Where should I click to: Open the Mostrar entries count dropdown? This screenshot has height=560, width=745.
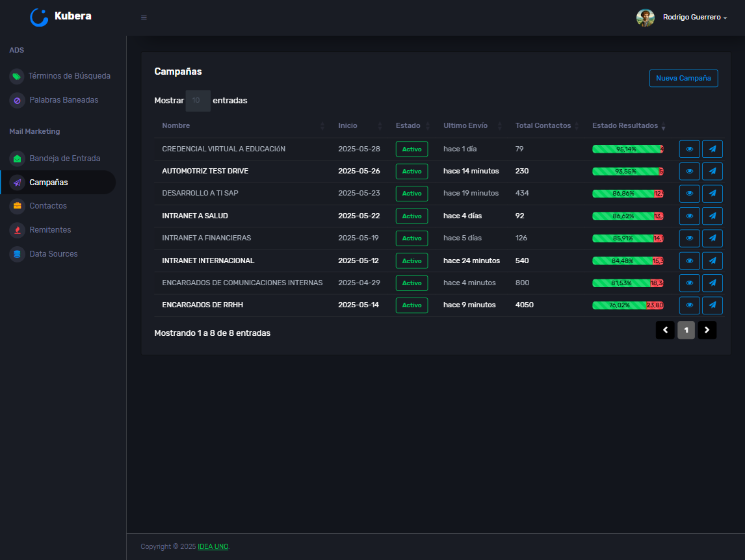(x=198, y=101)
